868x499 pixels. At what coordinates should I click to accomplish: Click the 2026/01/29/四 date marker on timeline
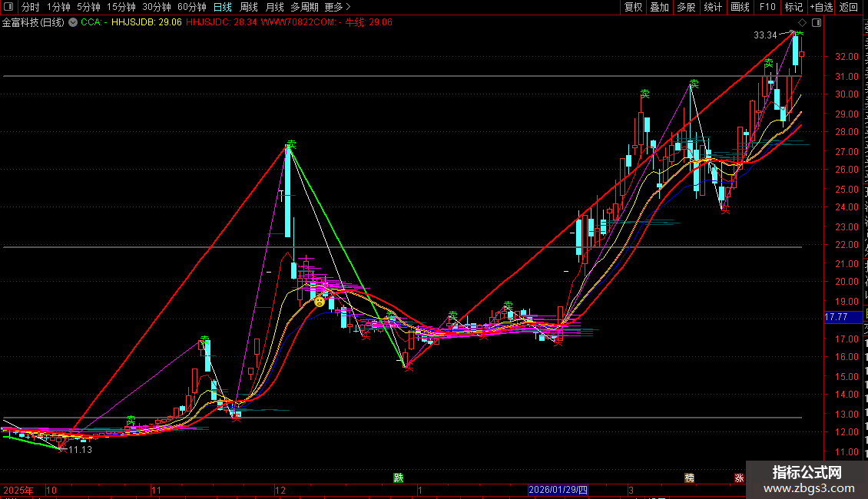pos(558,490)
